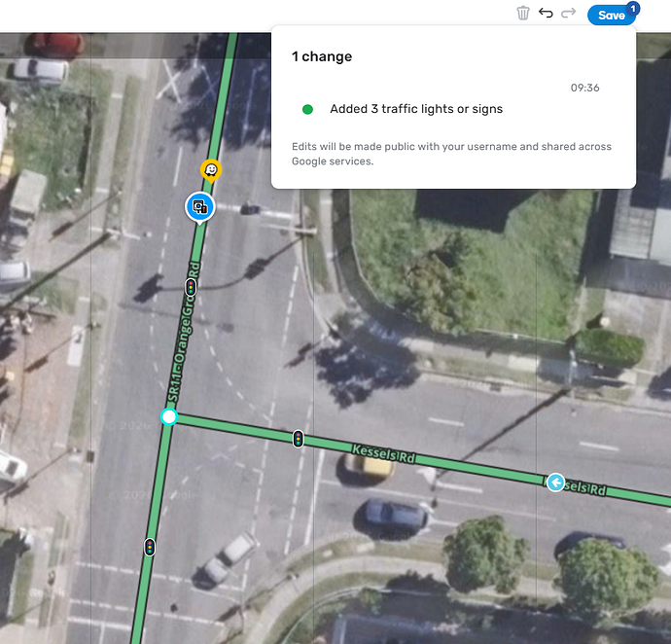Select the SR11 Orange Grove Rd segment label
Screen dimensions: 671x644
185,333
